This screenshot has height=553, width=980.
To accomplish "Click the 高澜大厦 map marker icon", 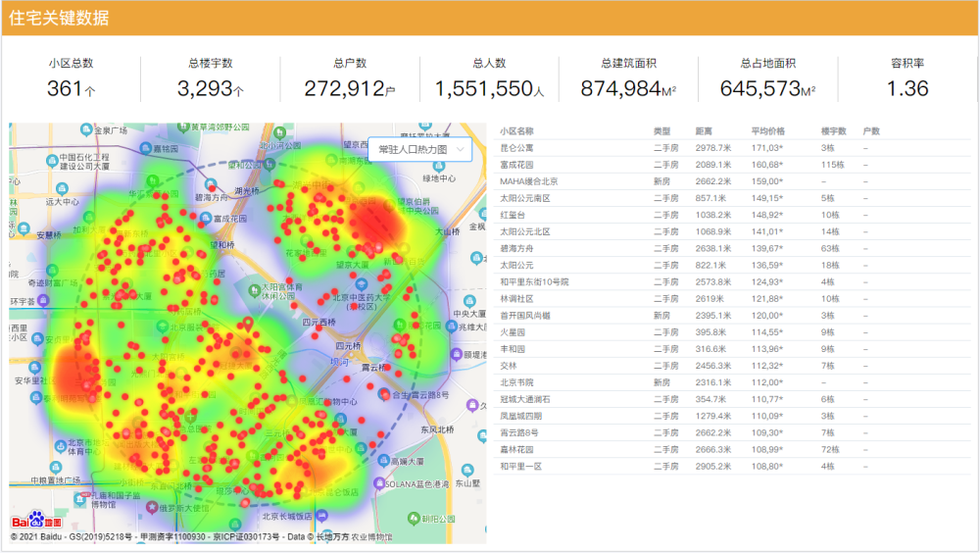I will coord(384,461).
